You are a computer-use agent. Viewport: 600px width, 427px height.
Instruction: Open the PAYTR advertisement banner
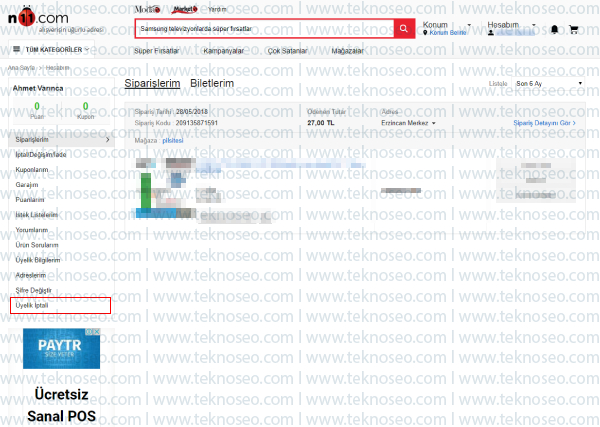[61, 349]
